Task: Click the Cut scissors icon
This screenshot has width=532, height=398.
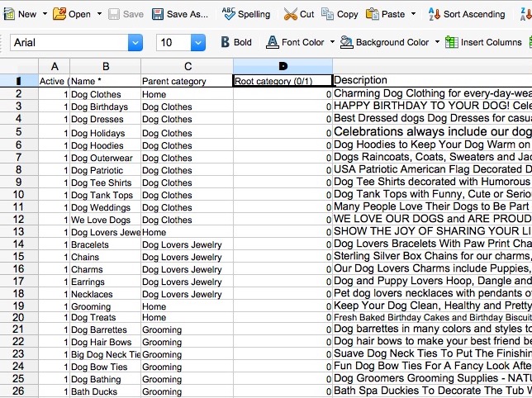Action: 291,14
